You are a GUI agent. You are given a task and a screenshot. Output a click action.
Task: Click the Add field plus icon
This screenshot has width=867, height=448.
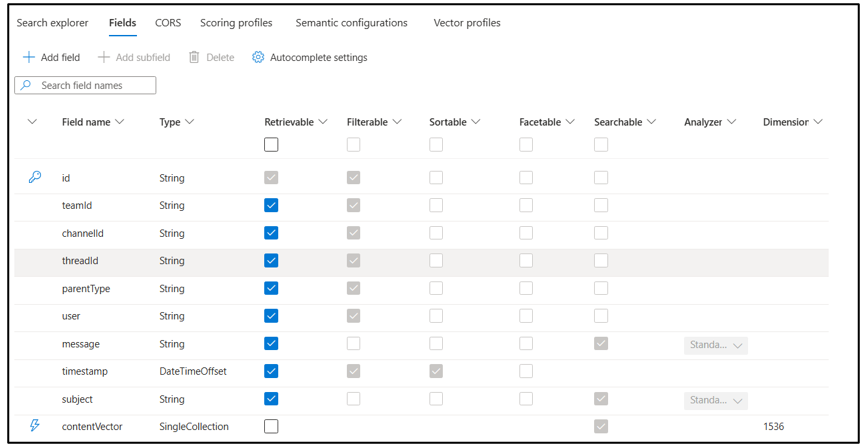click(29, 57)
